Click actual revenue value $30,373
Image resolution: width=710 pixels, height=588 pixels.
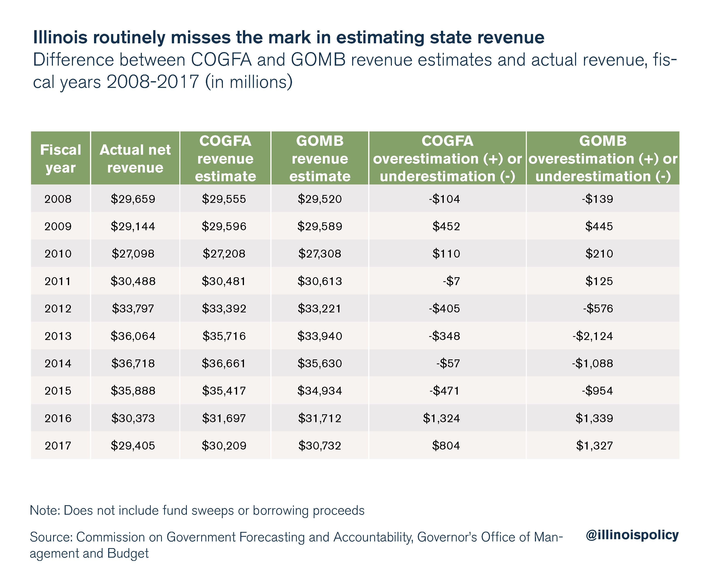133,418
